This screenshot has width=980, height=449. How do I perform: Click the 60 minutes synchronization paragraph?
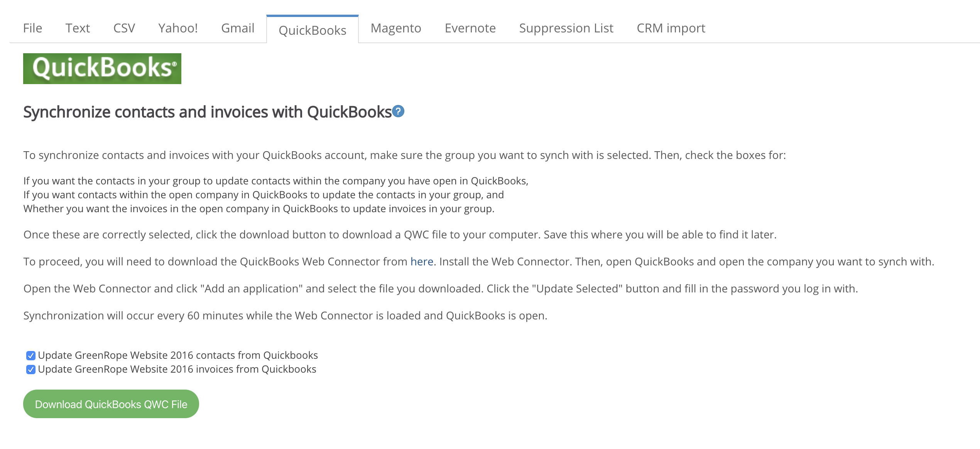[x=286, y=316]
